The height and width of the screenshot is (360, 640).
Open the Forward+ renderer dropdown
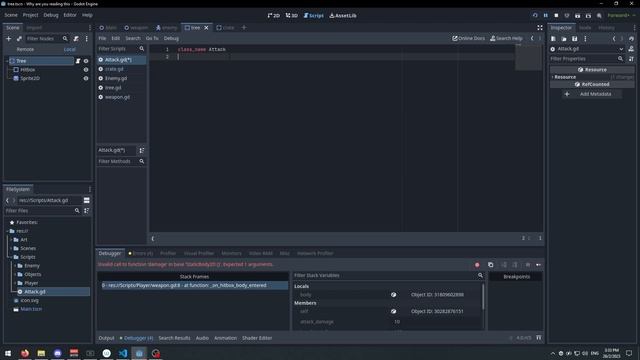coord(621,16)
